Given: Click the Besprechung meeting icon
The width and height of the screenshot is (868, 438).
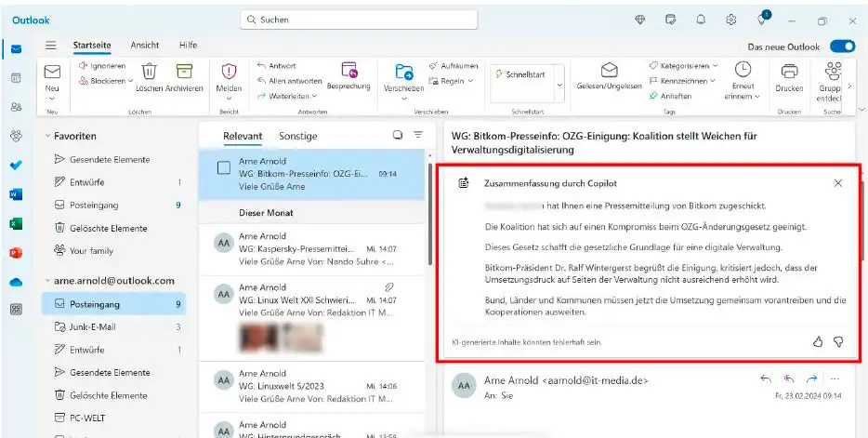Looking at the screenshot, I should 349,70.
